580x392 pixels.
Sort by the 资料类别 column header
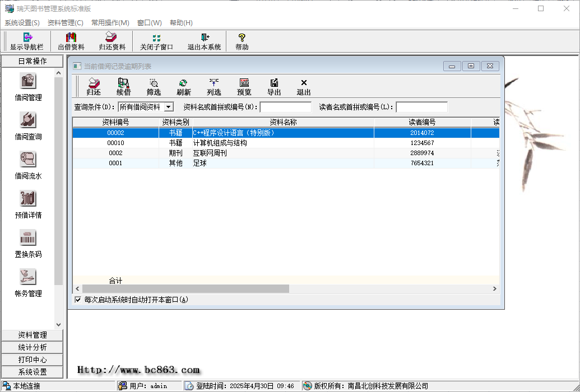176,122
